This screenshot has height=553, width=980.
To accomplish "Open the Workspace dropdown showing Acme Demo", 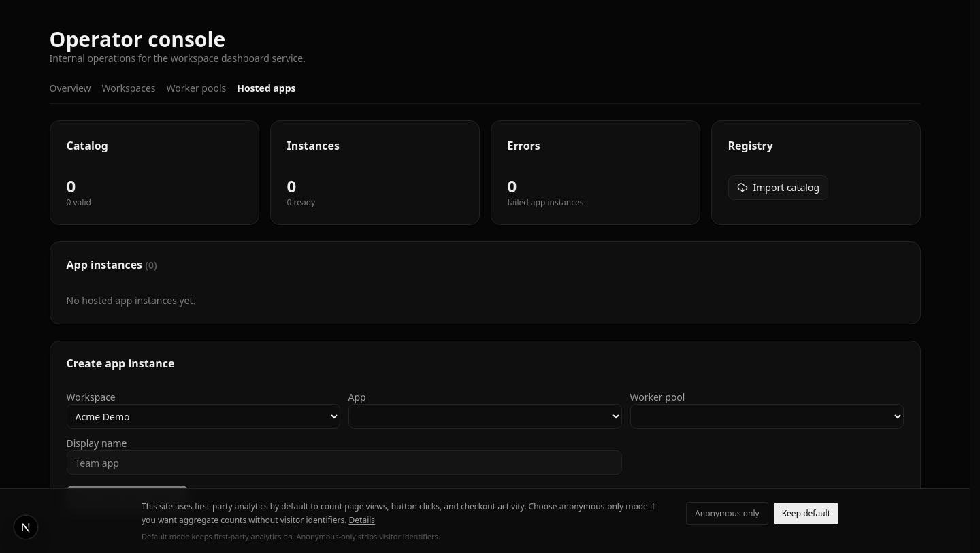I will (203, 416).
